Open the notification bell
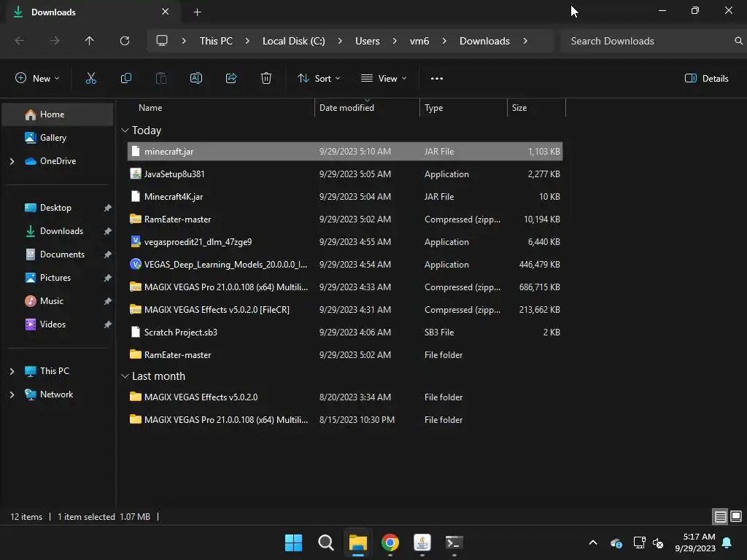This screenshot has width=747, height=560. pos(727,542)
